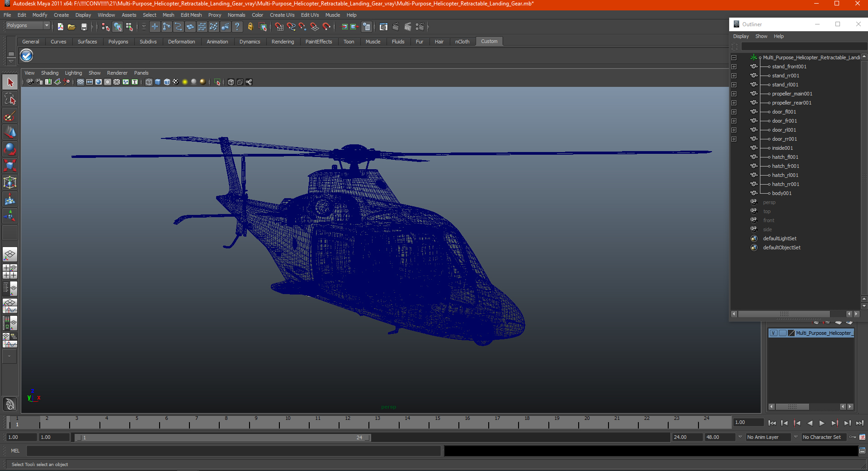This screenshot has height=471, width=868.
Task: Click the Snap to curves magnet icon
Action: click(291, 27)
